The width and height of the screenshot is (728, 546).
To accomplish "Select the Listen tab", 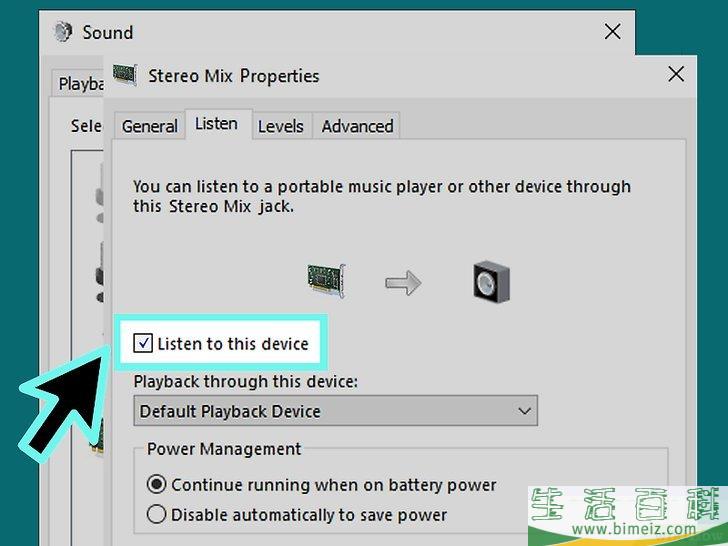I will (218, 124).
